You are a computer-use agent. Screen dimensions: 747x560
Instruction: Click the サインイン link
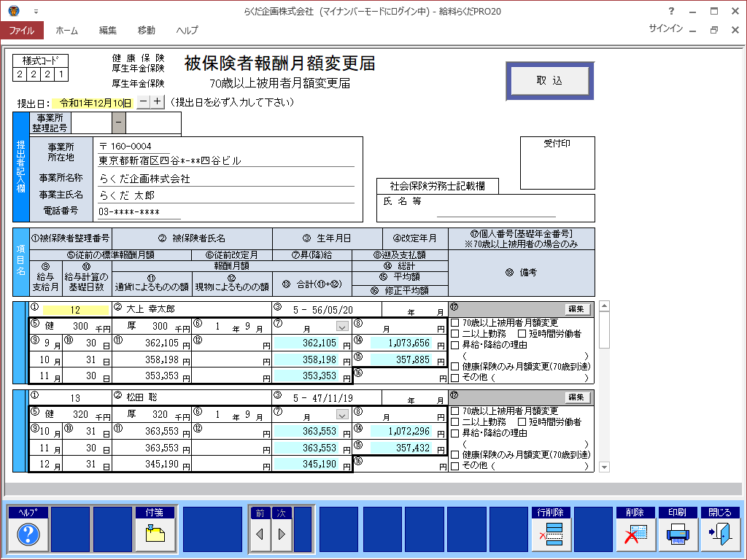tap(665, 29)
